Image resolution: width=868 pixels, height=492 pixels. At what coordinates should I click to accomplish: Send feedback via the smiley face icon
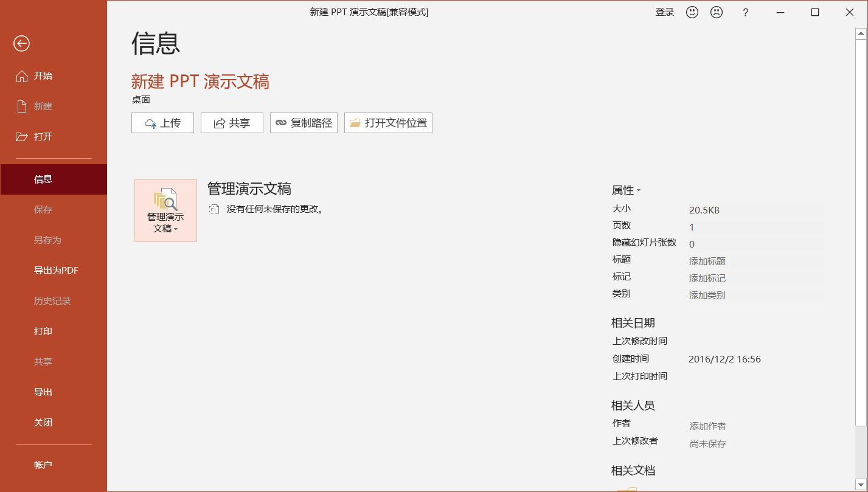692,12
